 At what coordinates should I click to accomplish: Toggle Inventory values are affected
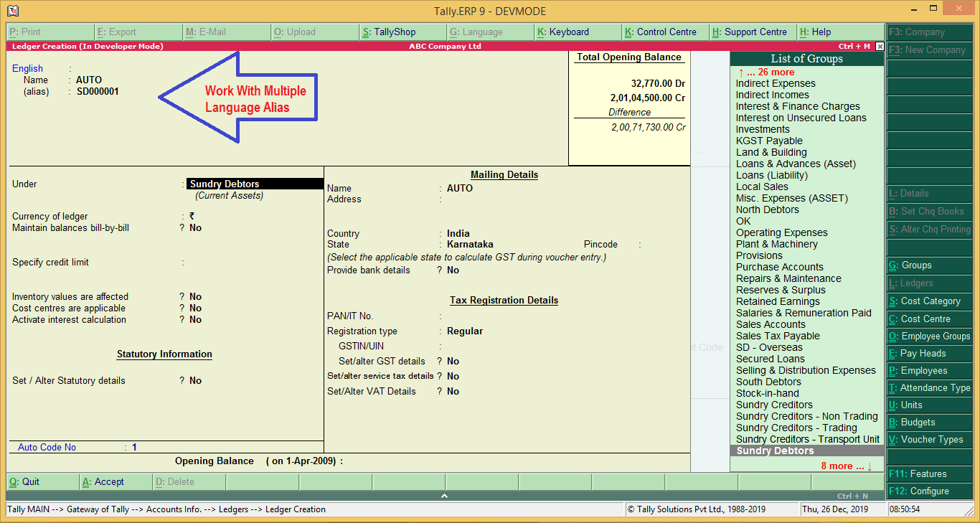click(194, 296)
